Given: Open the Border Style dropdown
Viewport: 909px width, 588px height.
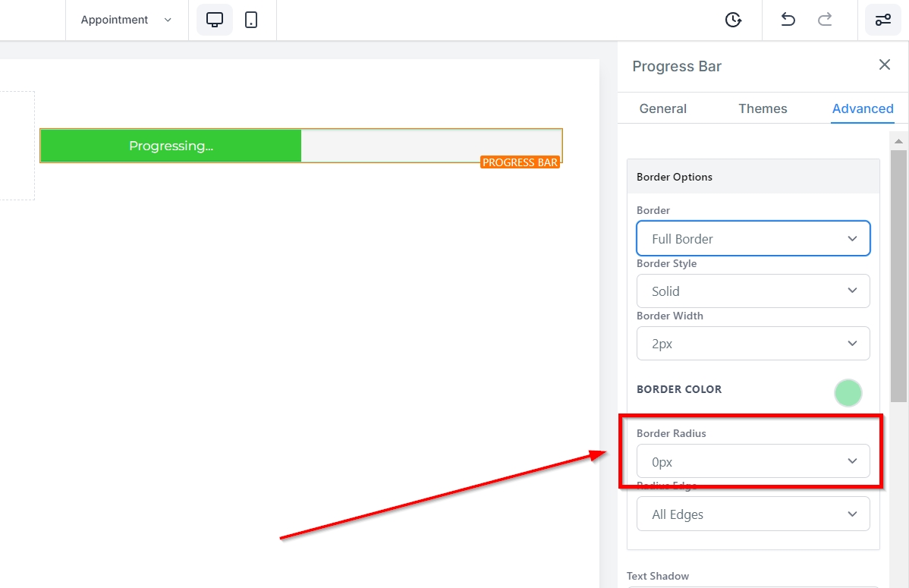Looking at the screenshot, I should pyautogui.click(x=753, y=291).
